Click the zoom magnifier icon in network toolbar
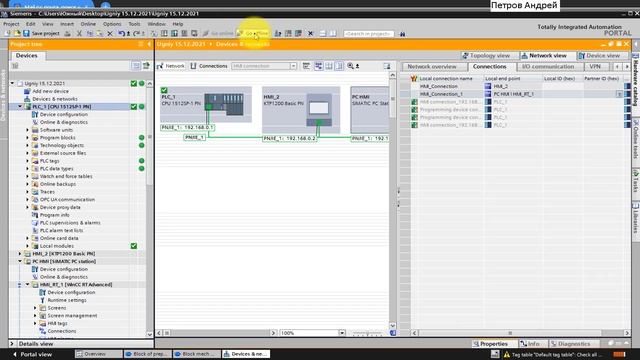This screenshot has height=360, width=640. pyautogui.click(x=350, y=66)
